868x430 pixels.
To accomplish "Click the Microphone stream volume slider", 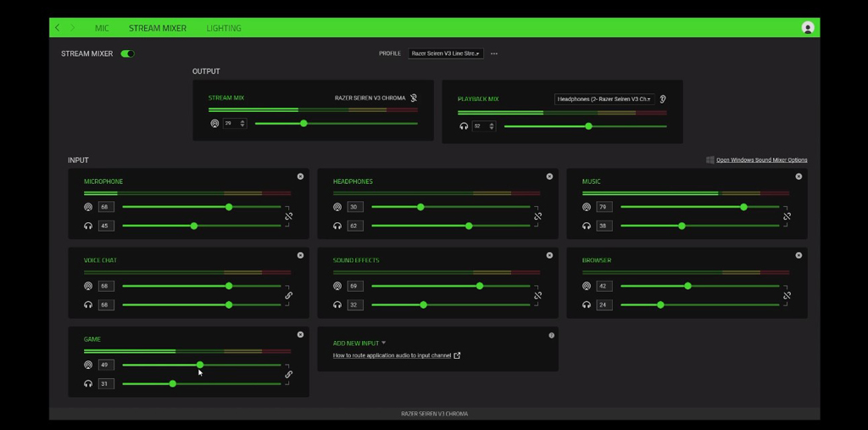I will tap(202, 207).
